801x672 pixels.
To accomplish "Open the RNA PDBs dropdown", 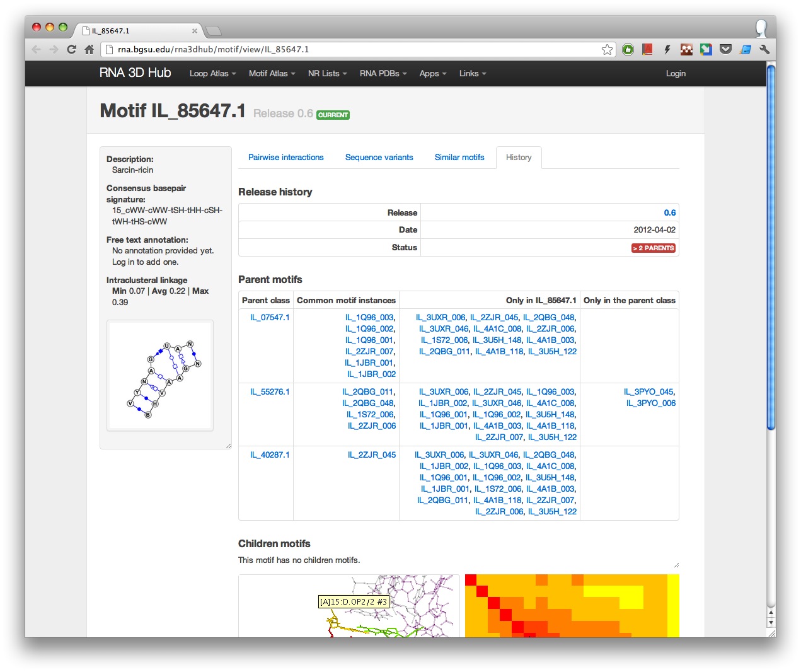I will tap(383, 74).
